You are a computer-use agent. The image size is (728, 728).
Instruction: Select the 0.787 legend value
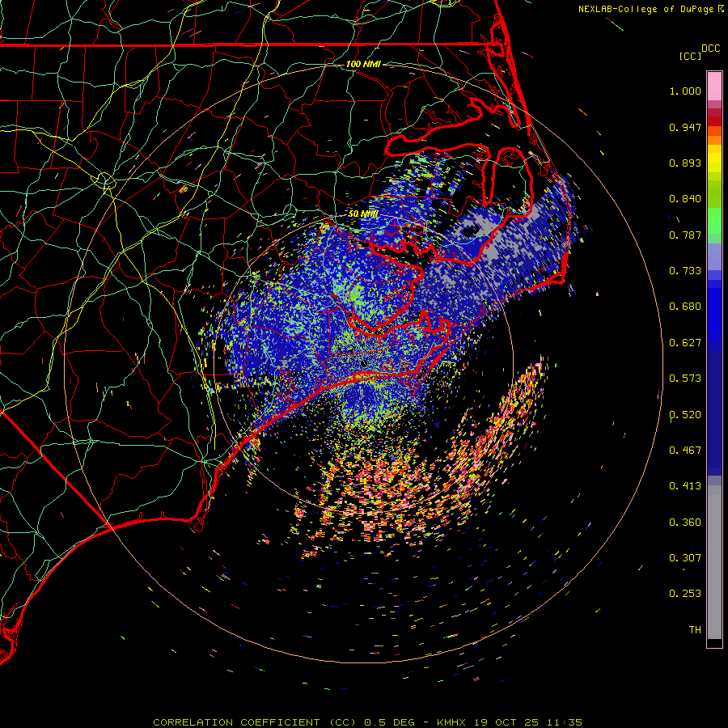coord(685,235)
